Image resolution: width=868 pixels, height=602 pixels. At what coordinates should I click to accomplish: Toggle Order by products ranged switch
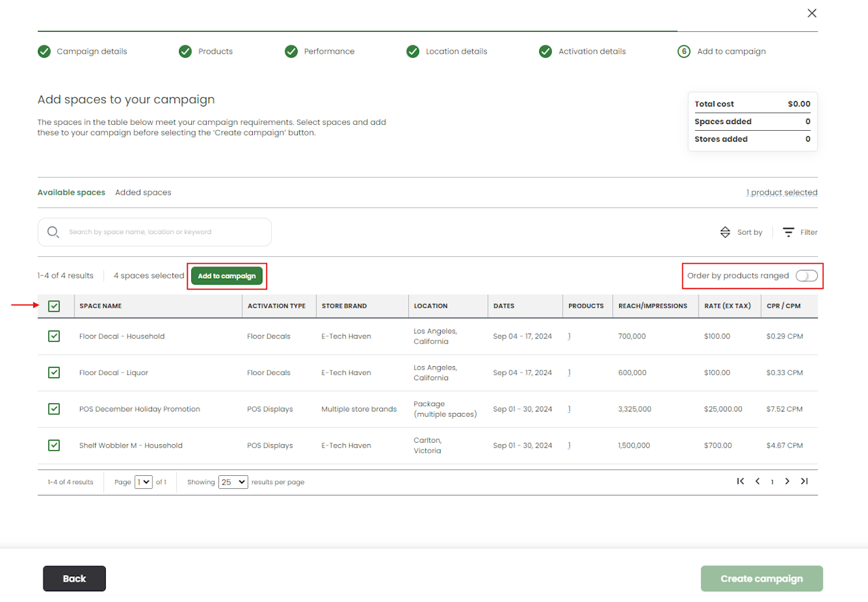point(806,276)
